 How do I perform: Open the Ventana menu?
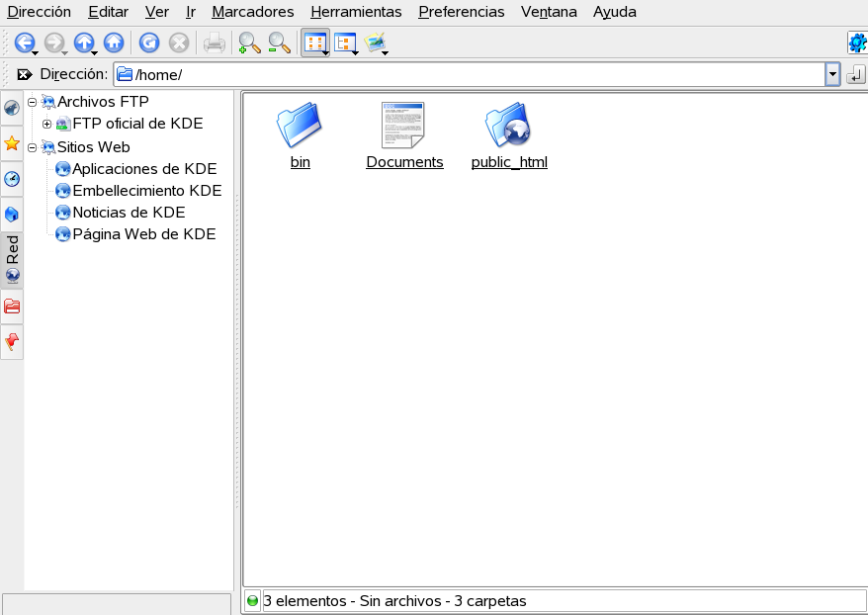(x=549, y=12)
